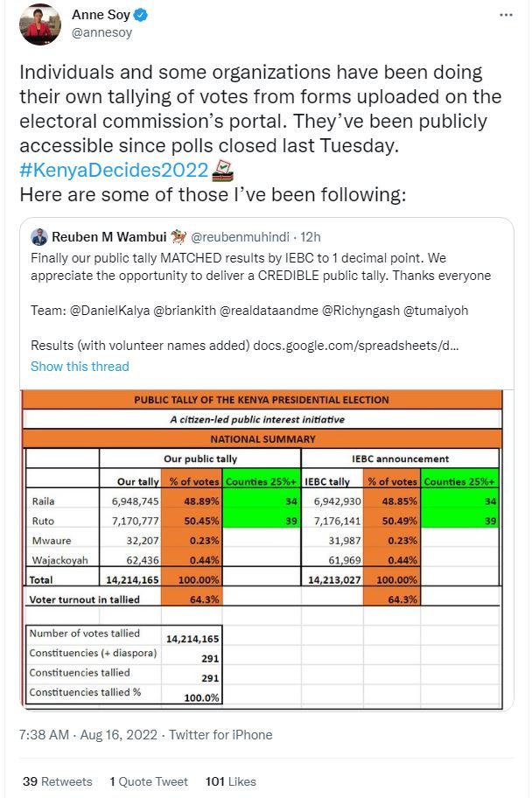This screenshot has height=798, width=532.
Task: Open the public tally spreadsheet image
Action: (262, 547)
